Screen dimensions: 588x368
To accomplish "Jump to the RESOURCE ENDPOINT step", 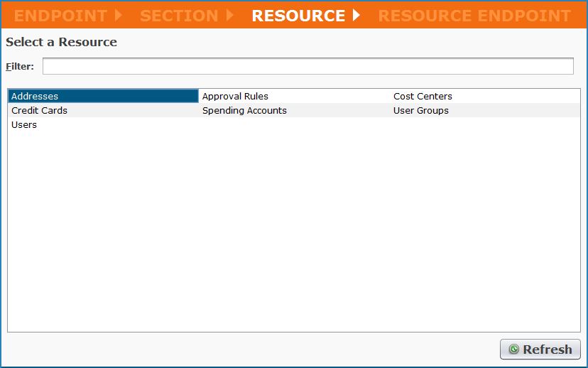I will [474, 16].
